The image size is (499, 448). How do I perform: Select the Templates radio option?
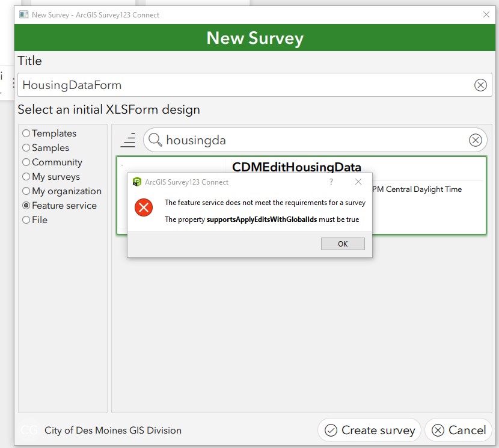tap(26, 133)
